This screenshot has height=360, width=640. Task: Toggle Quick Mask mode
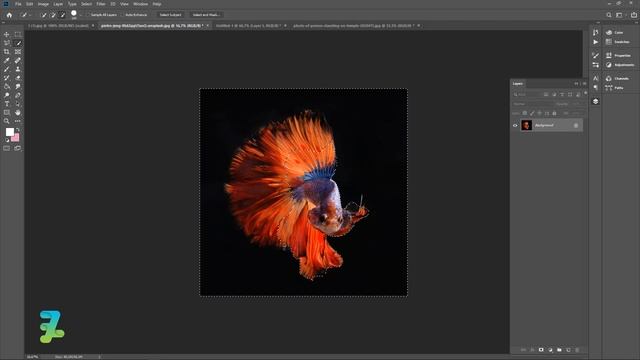pyautogui.click(x=7, y=148)
